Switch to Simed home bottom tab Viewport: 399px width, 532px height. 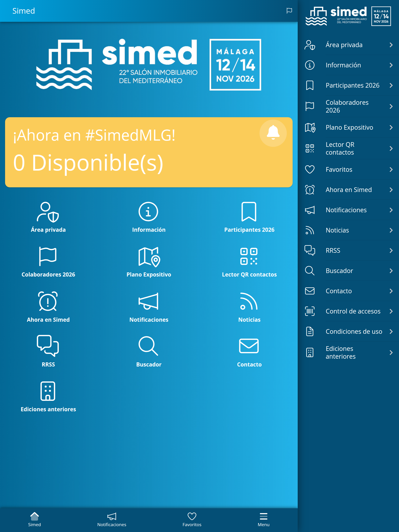(34, 520)
